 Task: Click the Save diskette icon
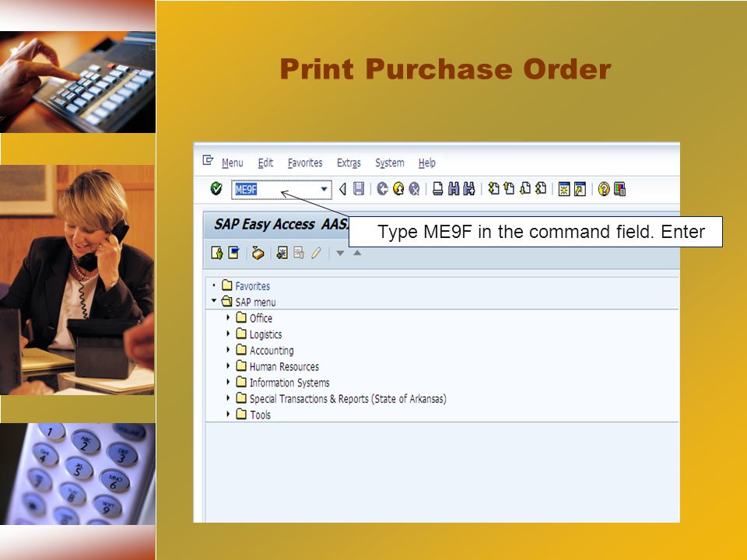[359, 189]
